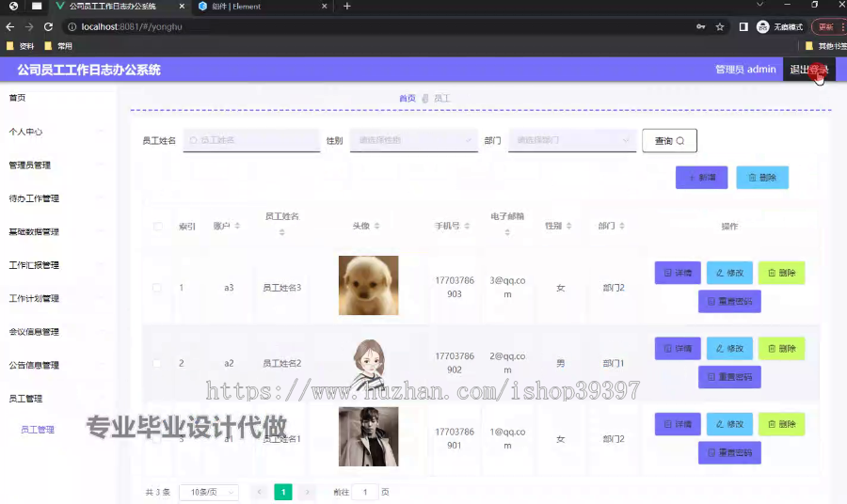Open the side panel icon in toolbar
The height and width of the screenshot is (504, 847).
tap(743, 26)
